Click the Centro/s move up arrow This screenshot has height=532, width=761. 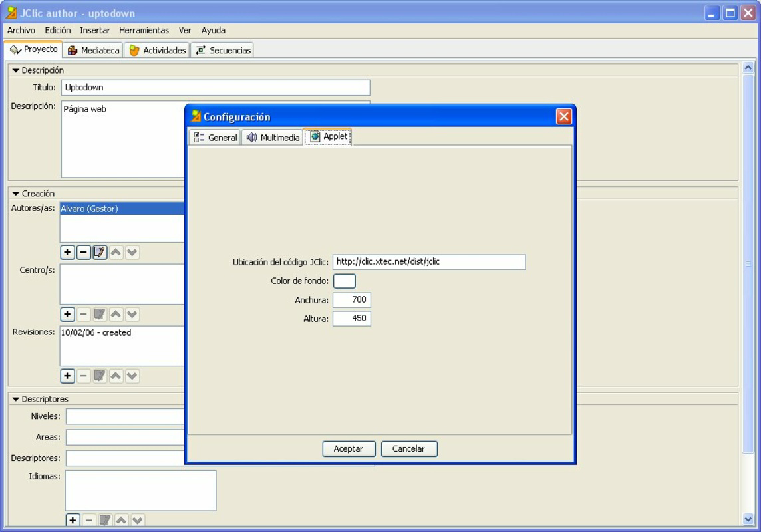coord(116,315)
